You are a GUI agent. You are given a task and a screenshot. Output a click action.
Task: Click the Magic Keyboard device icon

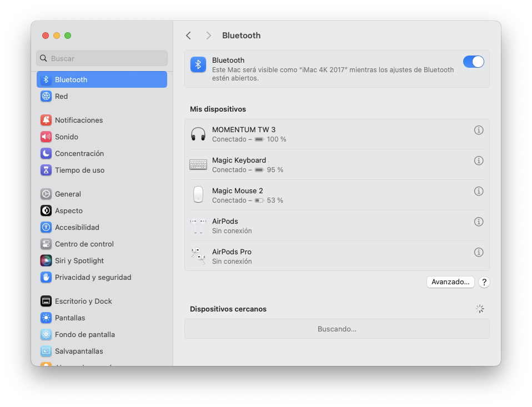click(198, 164)
